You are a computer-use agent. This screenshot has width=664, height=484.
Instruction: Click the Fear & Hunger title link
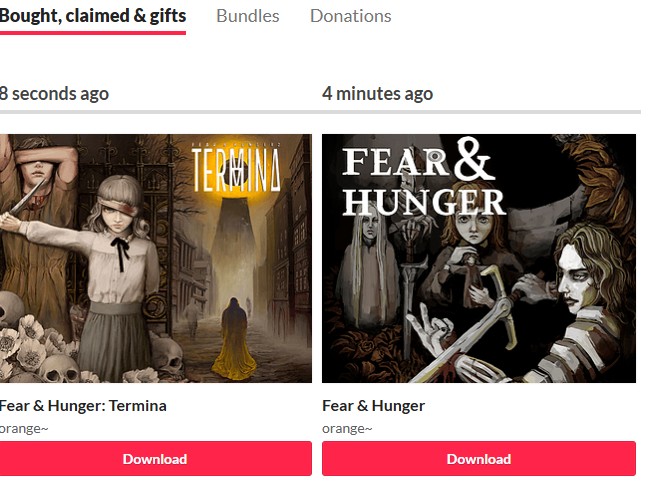(374, 406)
